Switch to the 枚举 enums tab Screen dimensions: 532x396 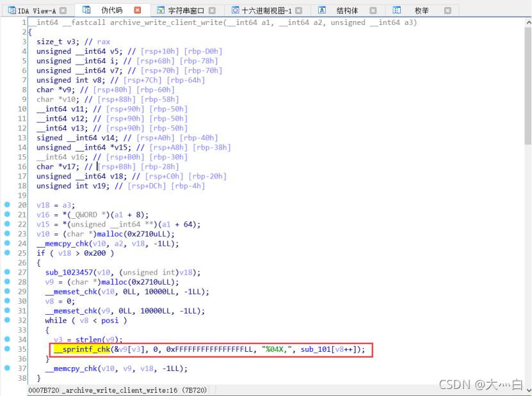(422, 11)
